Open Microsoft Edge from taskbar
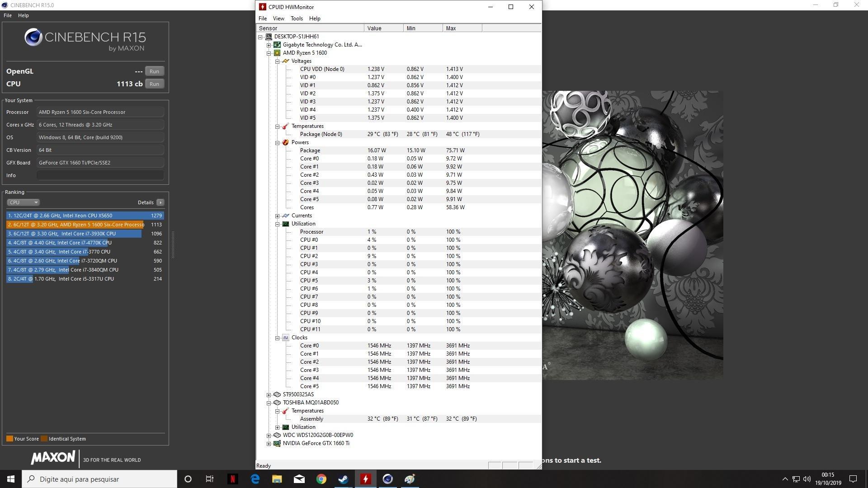This screenshot has width=868, height=488. pos(255,479)
